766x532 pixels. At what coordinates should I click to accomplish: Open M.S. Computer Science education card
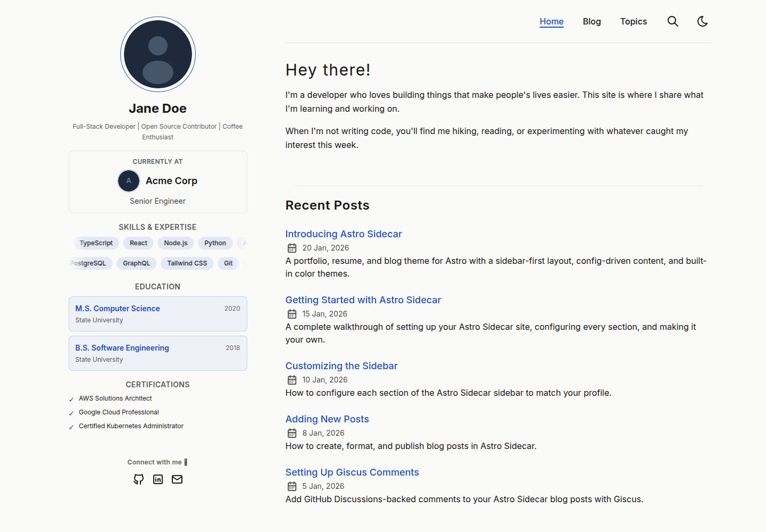click(158, 314)
